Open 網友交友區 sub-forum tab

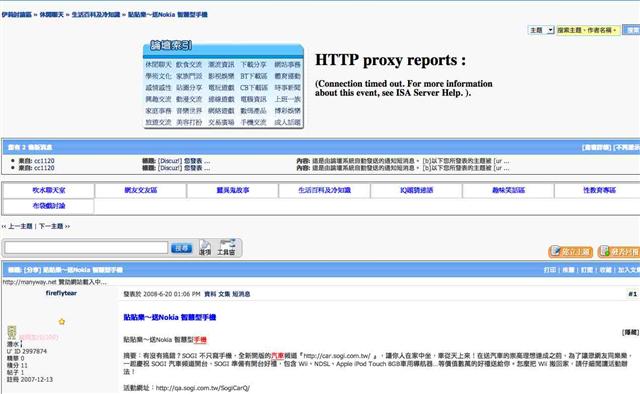[x=141, y=190]
